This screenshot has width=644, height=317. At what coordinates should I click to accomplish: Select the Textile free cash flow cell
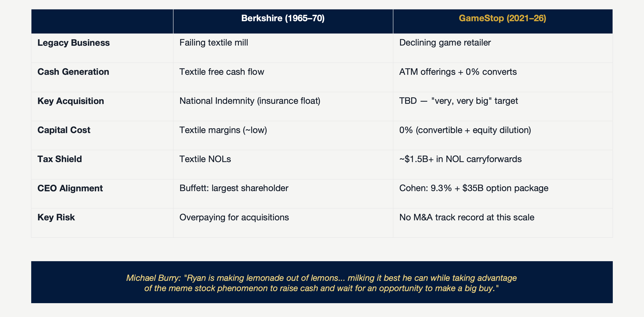click(x=222, y=72)
